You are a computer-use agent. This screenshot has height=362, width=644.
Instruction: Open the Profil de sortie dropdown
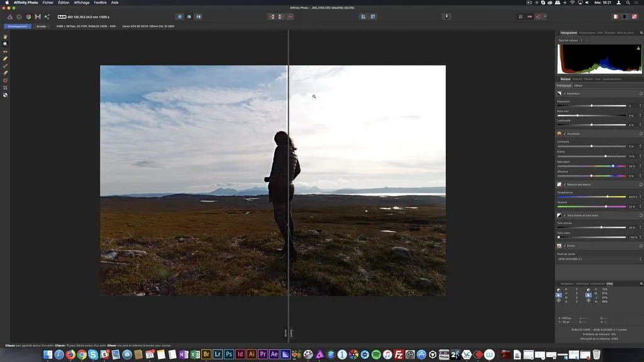coord(597,258)
